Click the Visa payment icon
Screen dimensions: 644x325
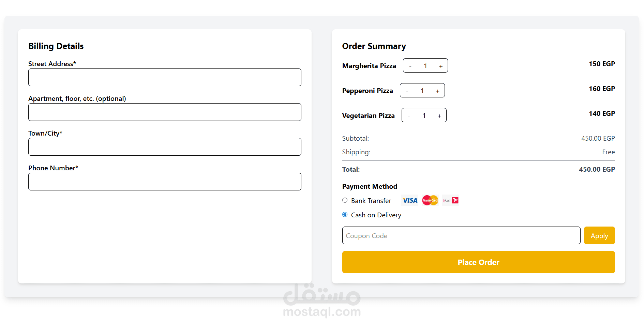pyautogui.click(x=410, y=200)
